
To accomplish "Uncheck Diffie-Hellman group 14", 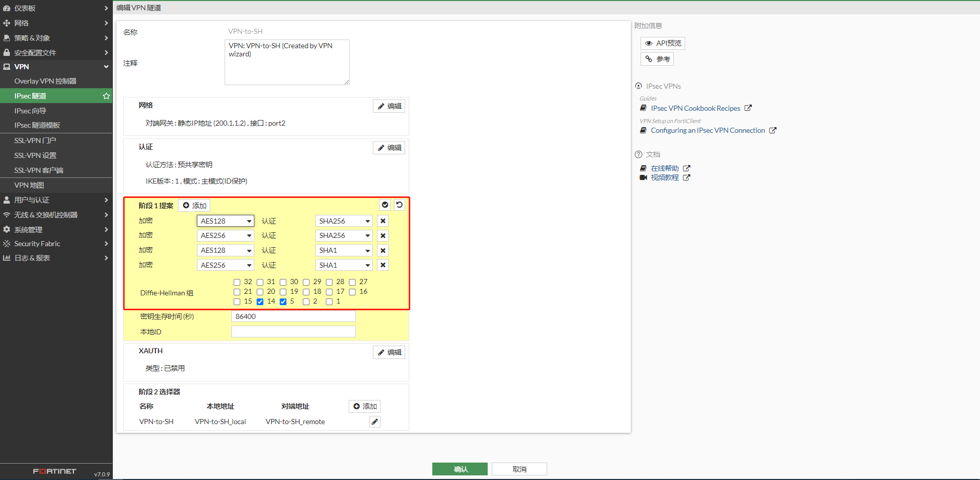I will click(x=260, y=302).
